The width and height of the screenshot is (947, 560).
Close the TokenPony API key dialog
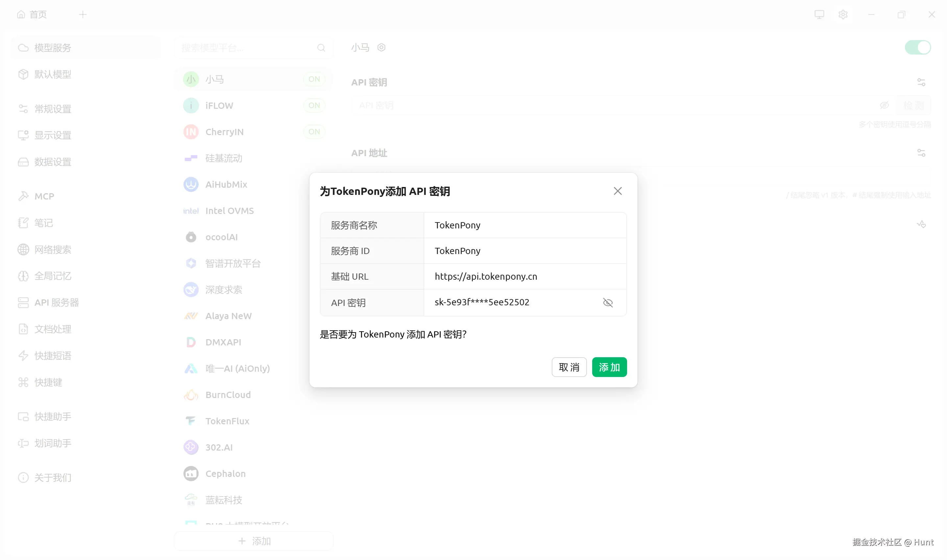click(x=617, y=191)
